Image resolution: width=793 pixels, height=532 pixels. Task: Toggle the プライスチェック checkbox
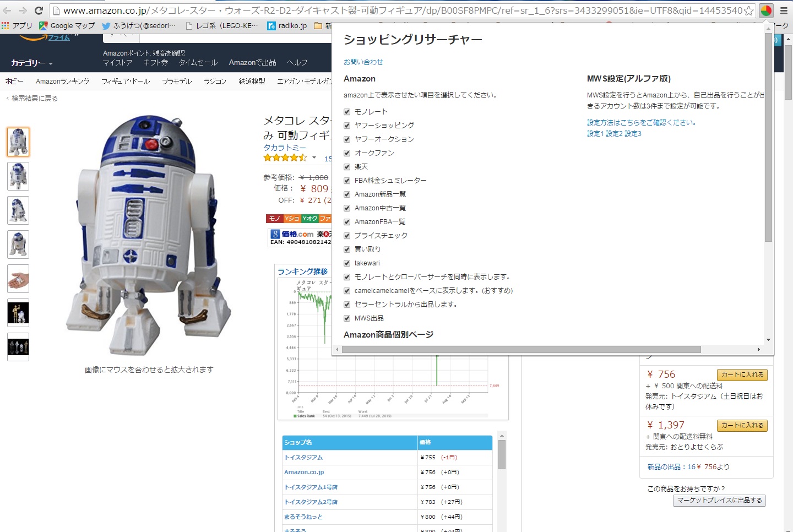tap(347, 236)
